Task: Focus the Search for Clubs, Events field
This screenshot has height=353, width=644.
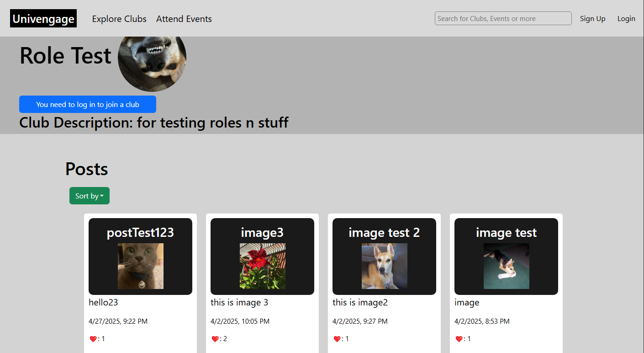Action: point(503,18)
